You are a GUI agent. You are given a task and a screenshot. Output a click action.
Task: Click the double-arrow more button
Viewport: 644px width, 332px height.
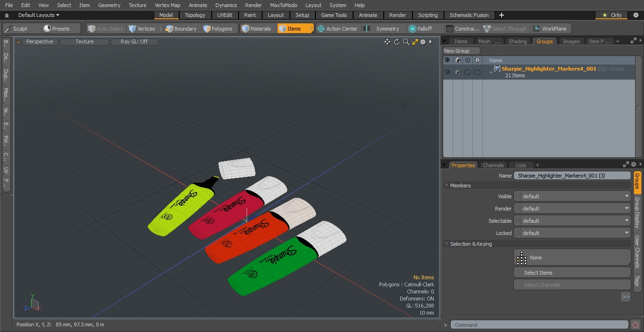tap(626, 297)
